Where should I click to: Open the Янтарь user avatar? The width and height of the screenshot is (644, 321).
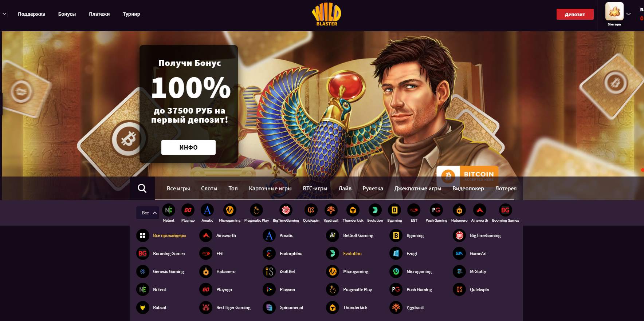(614, 12)
